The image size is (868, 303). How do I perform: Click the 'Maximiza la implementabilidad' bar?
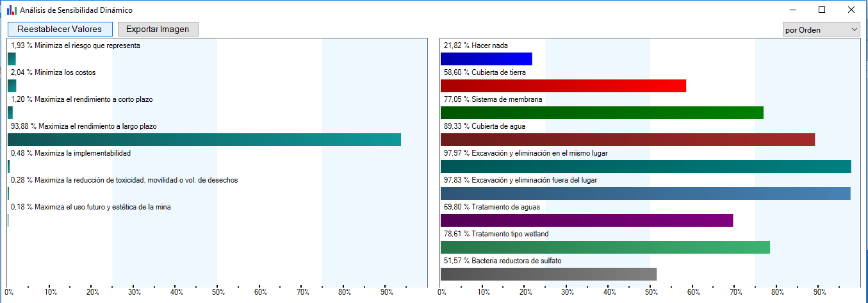click(x=8, y=167)
